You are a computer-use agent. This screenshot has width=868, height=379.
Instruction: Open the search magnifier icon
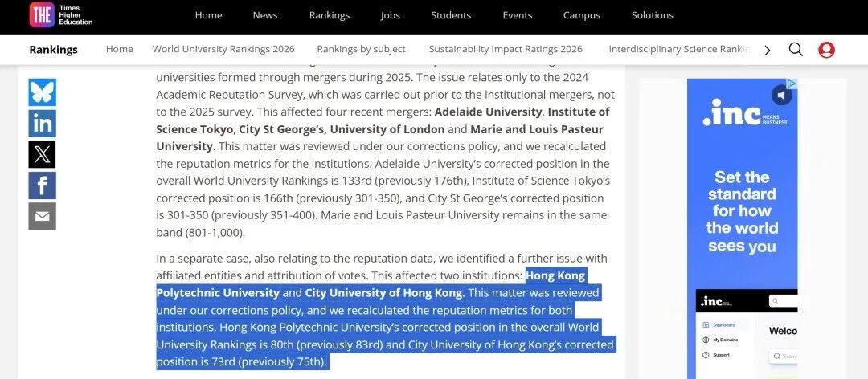(x=796, y=49)
